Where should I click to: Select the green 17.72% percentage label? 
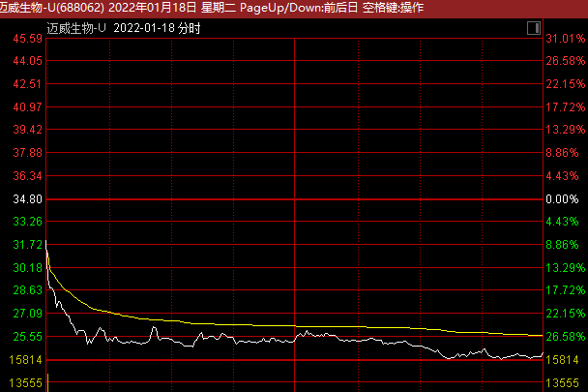point(566,290)
